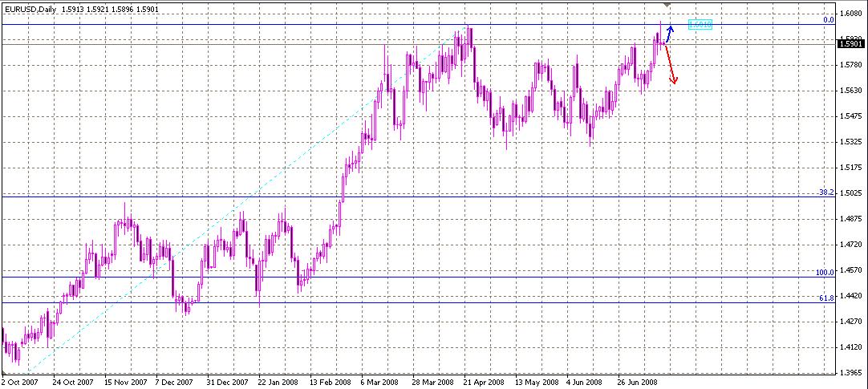Click the 1.5325 price scale value
This screenshot has height=389, width=868.
tap(851, 142)
